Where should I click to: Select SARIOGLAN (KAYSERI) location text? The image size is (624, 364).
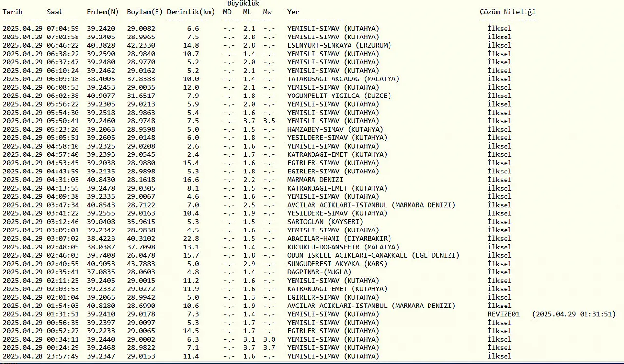pos(325,222)
